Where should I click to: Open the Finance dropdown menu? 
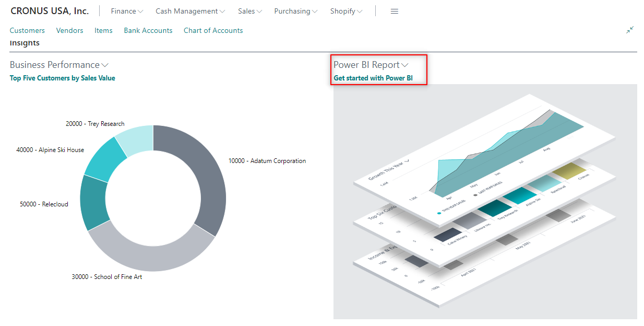[x=126, y=11]
